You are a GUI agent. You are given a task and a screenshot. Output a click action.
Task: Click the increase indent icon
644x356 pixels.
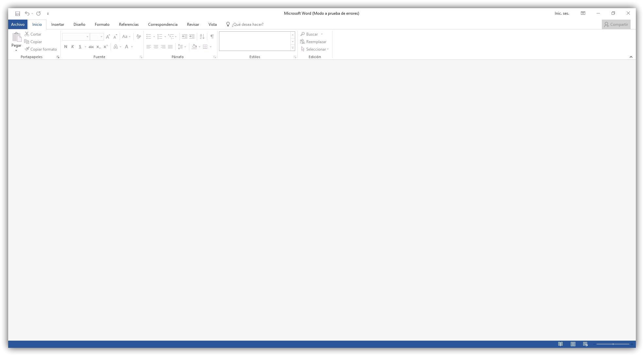tap(192, 37)
